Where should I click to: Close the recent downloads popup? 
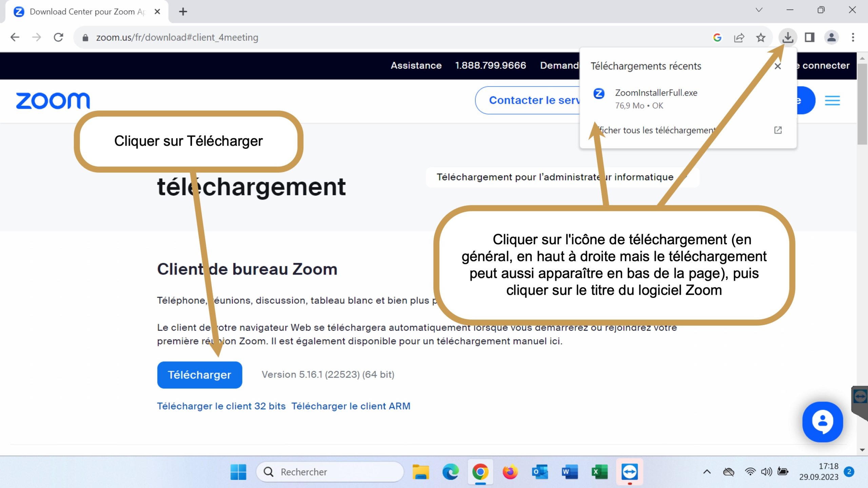pos(778,66)
